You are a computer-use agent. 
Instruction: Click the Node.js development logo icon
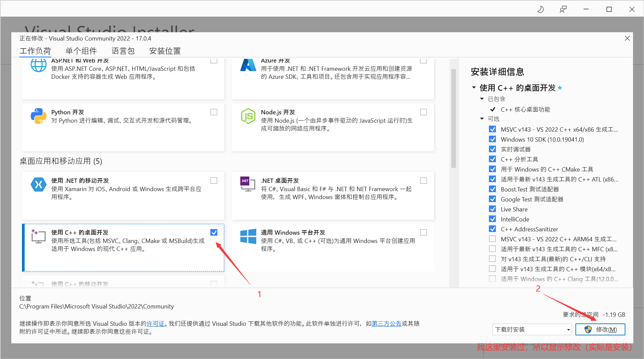pos(248,116)
